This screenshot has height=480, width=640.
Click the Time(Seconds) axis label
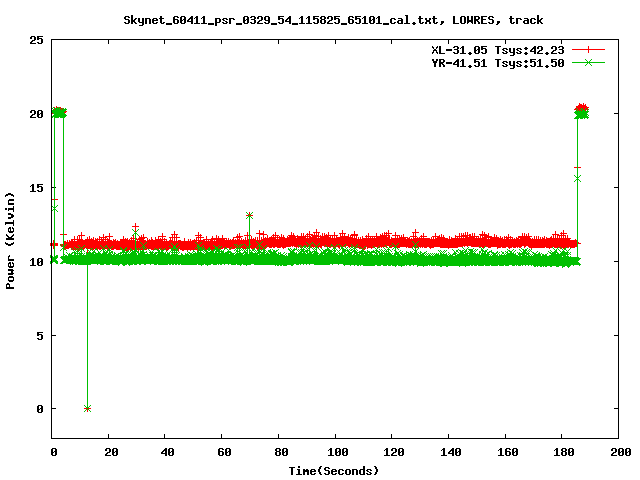pyautogui.click(x=333, y=471)
